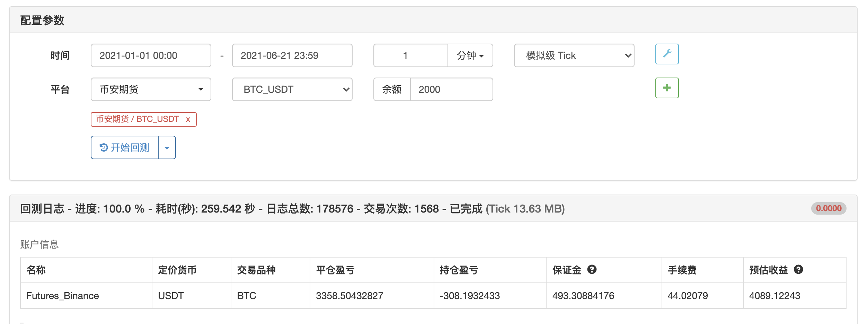The height and width of the screenshot is (324, 868).
Task: Click the 手续费 column header
Action: click(682, 270)
